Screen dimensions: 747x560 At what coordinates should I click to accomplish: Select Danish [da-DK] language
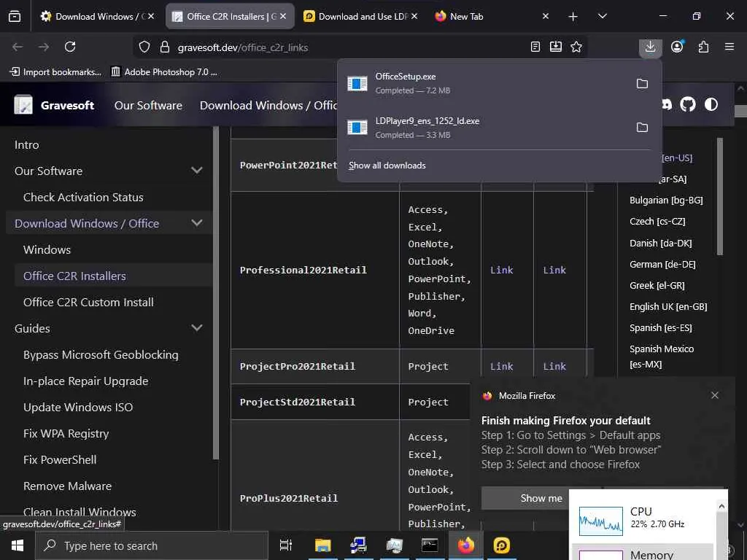661,243
